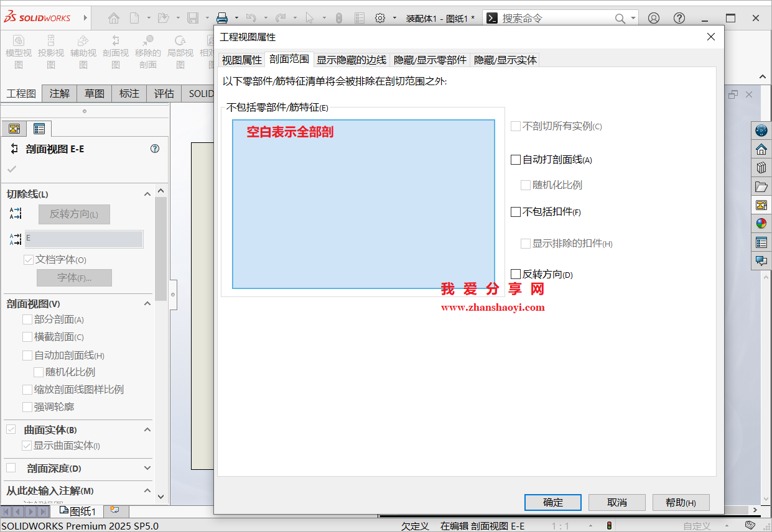Open the Custom Properties icon in task pane
Viewport: 772px width, 532px height.
click(761, 242)
